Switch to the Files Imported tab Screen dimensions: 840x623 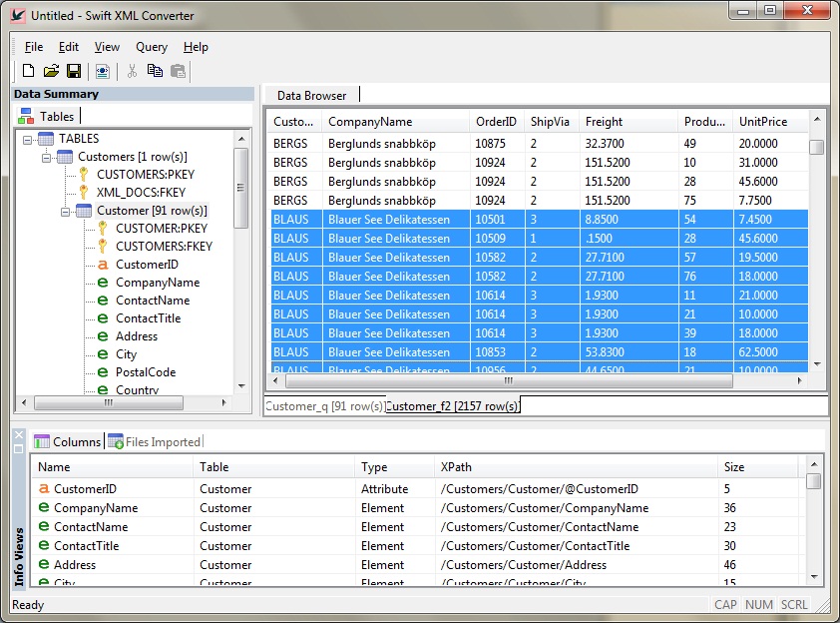click(155, 441)
